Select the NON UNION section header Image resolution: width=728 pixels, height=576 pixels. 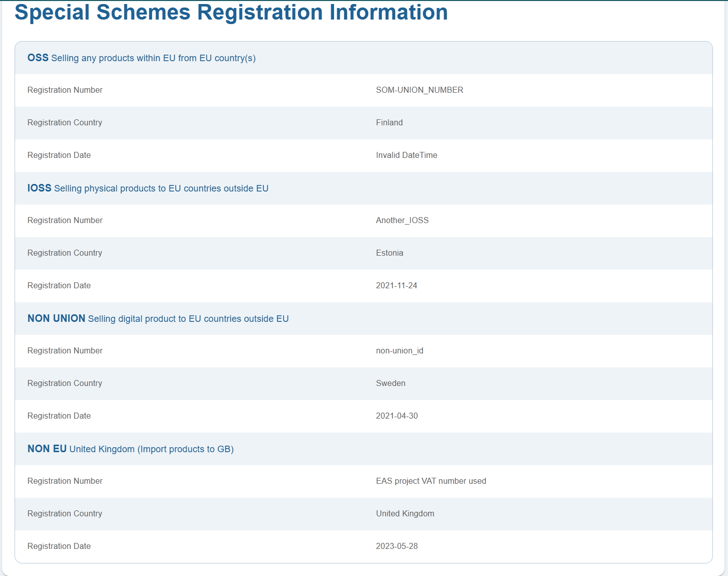(x=158, y=319)
